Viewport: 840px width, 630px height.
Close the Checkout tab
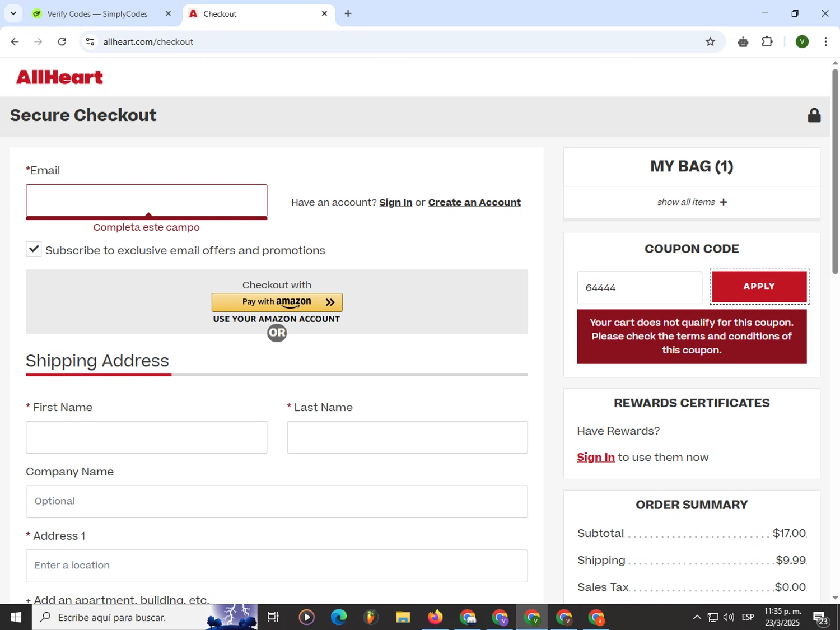pyautogui.click(x=324, y=13)
